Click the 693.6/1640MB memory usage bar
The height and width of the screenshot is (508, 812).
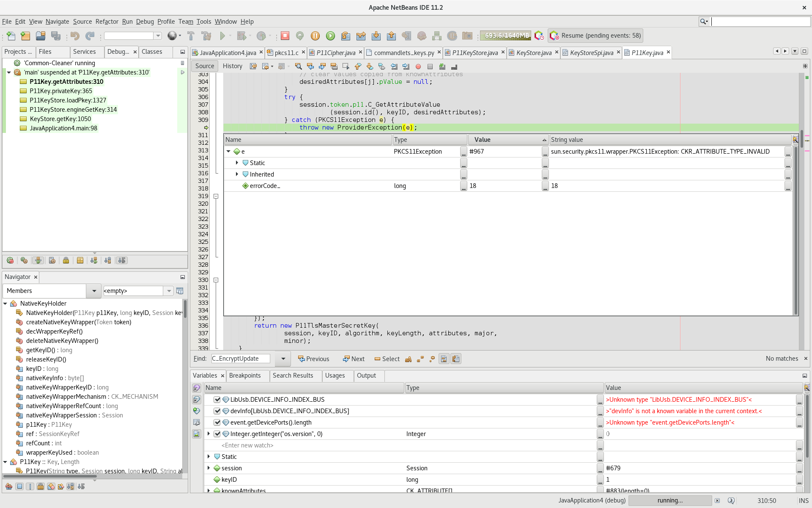(x=505, y=36)
